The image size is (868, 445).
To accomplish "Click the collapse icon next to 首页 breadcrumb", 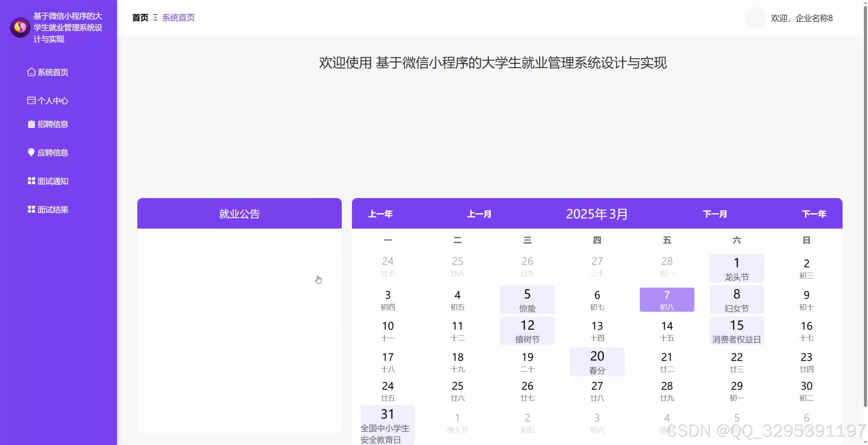I will coord(156,18).
